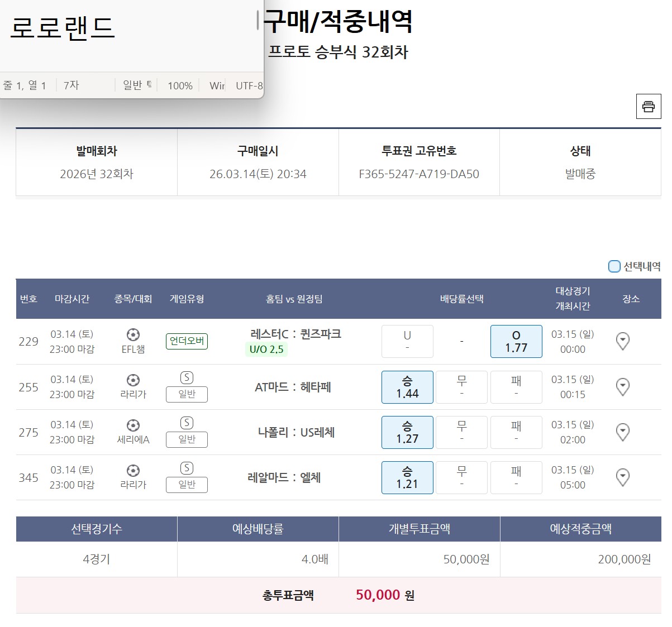Open location pin for AT마드 vs 헤타페
Screen dimensions: 672x627
tap(622, 387)
